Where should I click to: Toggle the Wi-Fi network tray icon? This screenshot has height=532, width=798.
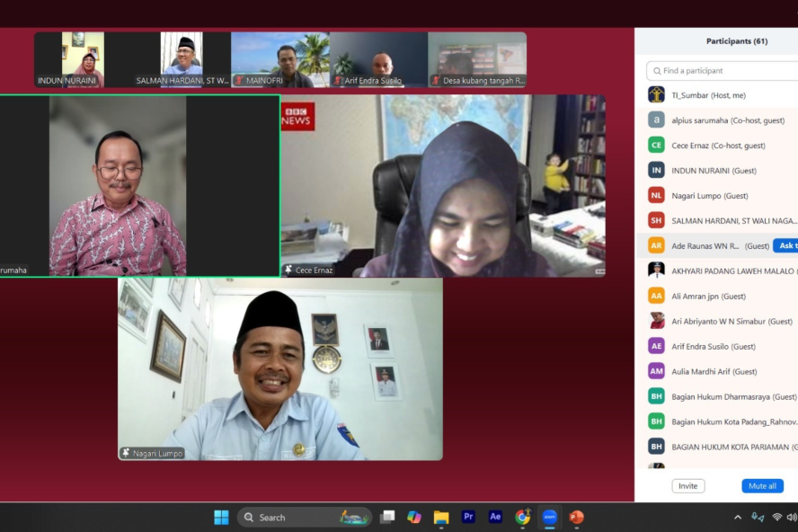[776, 517]
